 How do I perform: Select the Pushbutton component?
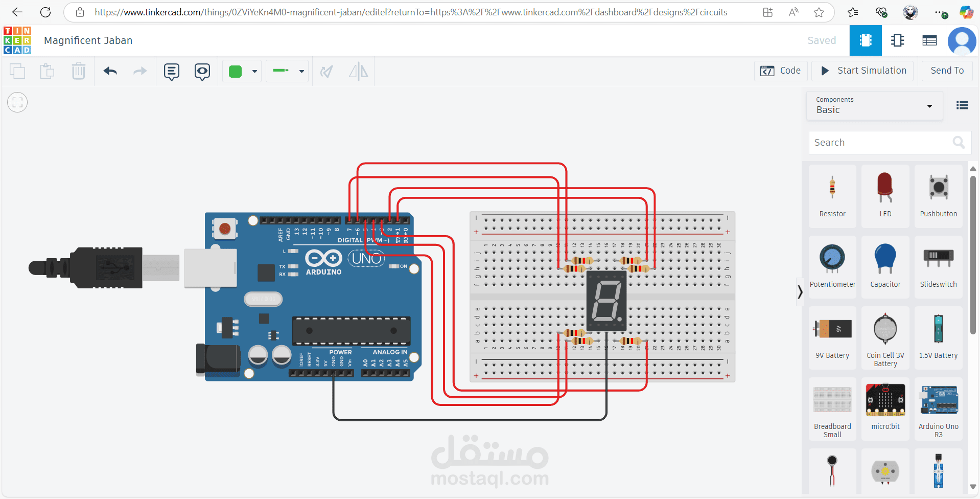tap(939, 196)
